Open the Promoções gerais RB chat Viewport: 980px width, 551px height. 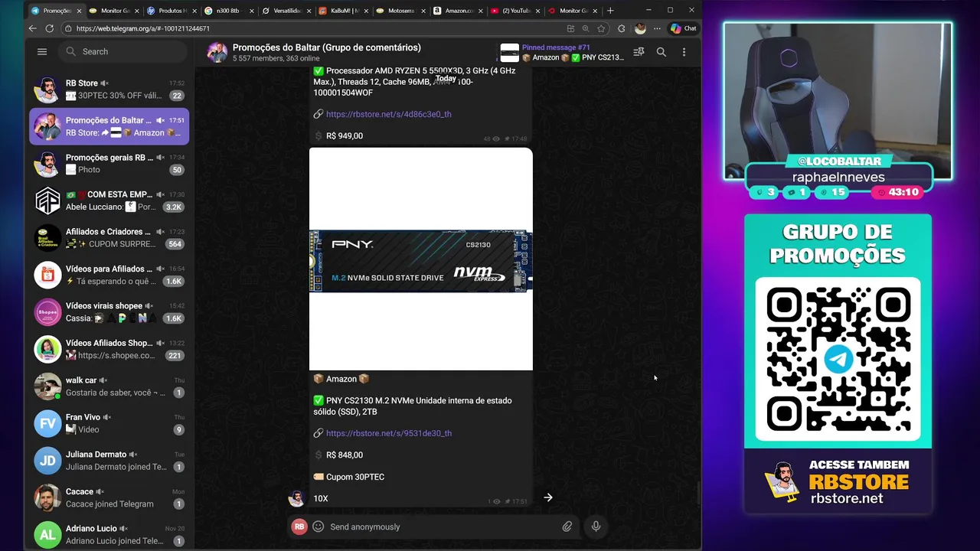tap(109, 163)
